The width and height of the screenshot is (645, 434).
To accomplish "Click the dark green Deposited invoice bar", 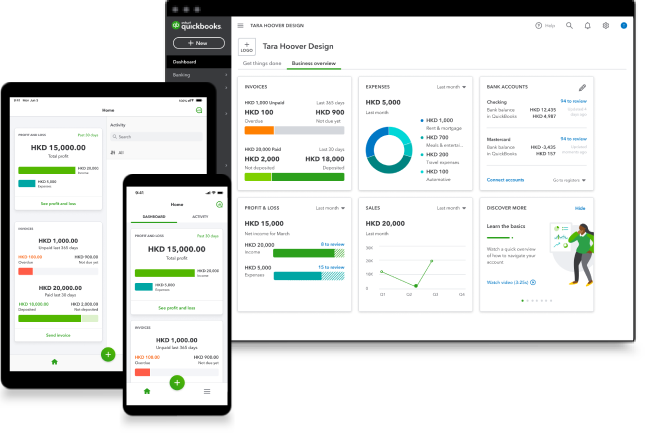I will 308,177.
